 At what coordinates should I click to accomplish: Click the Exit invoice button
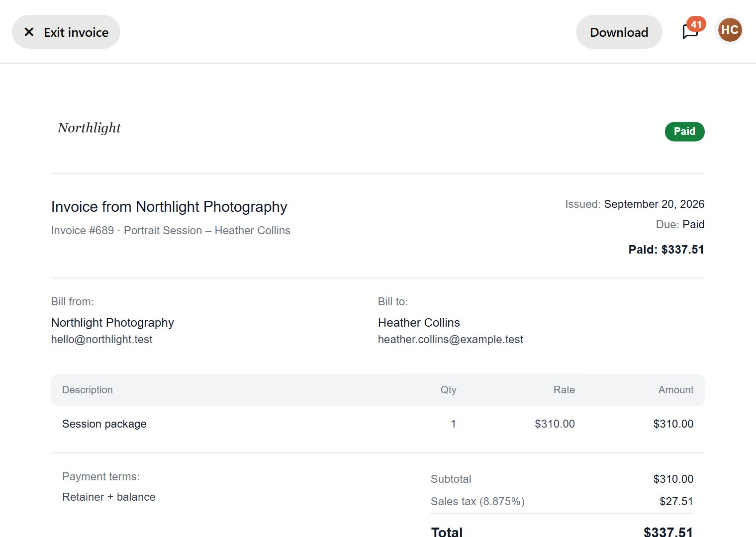click(x=66, y=32)
